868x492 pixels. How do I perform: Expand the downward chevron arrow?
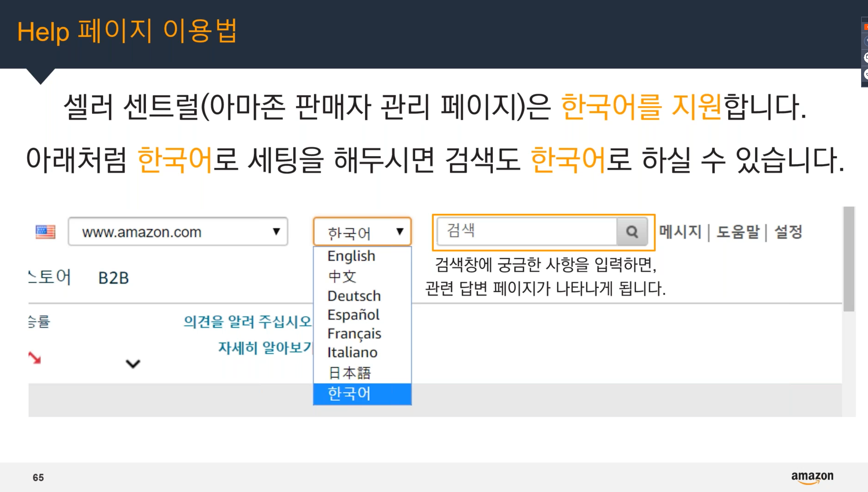click(133, 364)
